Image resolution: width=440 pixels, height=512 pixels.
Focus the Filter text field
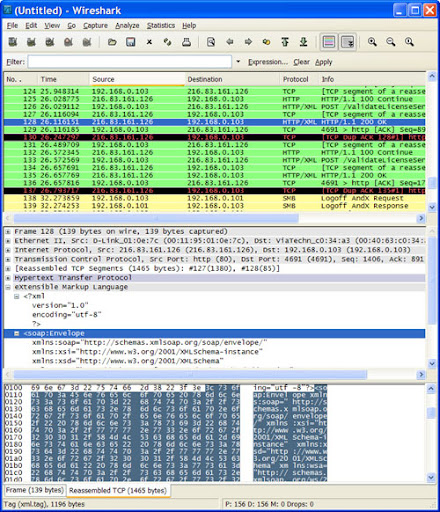[x=130, y=62]
